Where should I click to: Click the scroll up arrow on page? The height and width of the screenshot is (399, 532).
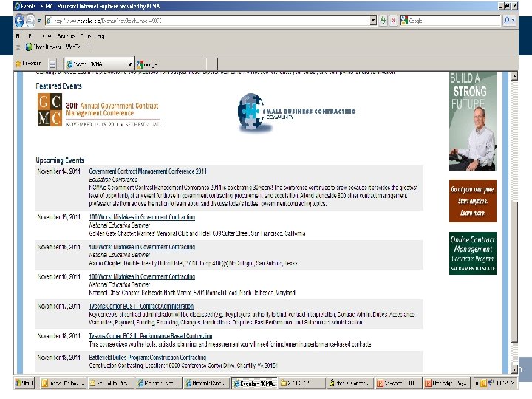point(514,76)
